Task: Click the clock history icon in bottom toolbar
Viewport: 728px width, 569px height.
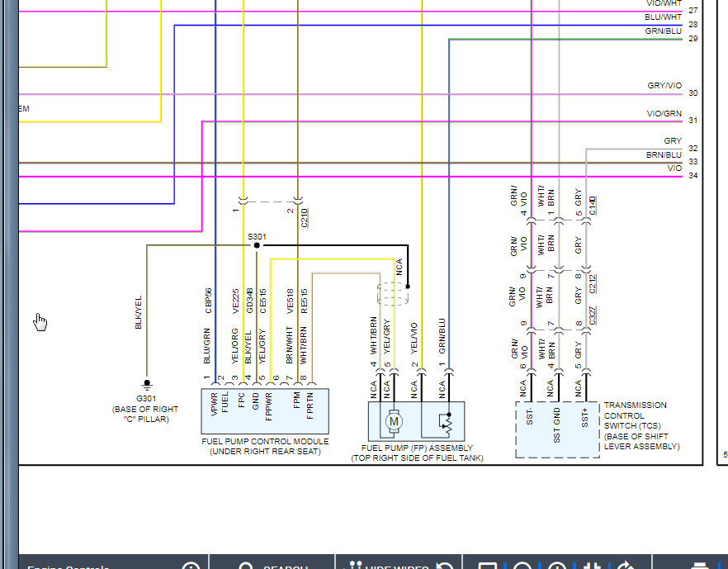Action: point(557,566)
